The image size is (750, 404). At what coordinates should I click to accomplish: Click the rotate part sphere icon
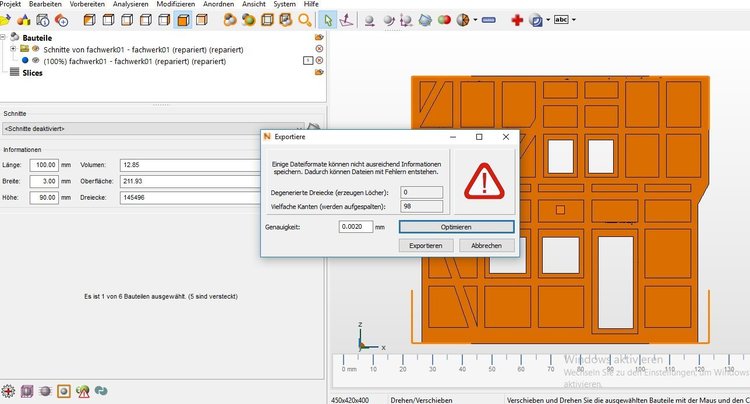[388, 20]
